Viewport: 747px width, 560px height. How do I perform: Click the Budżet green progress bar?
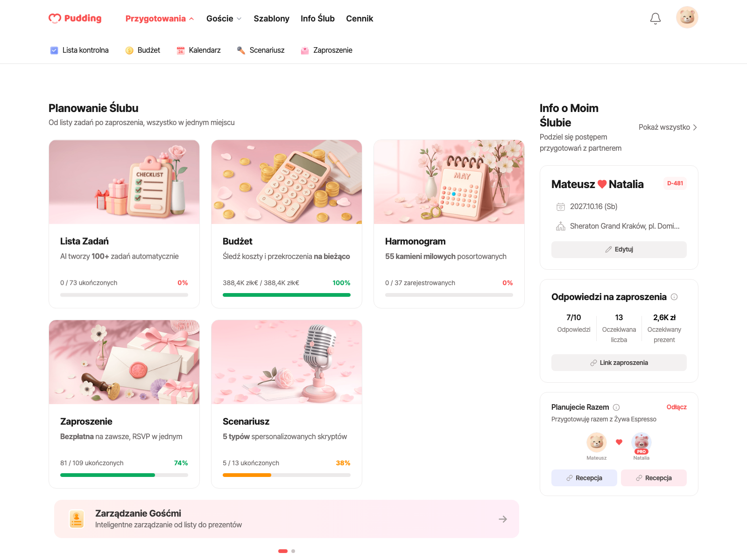tap(287, 295)
